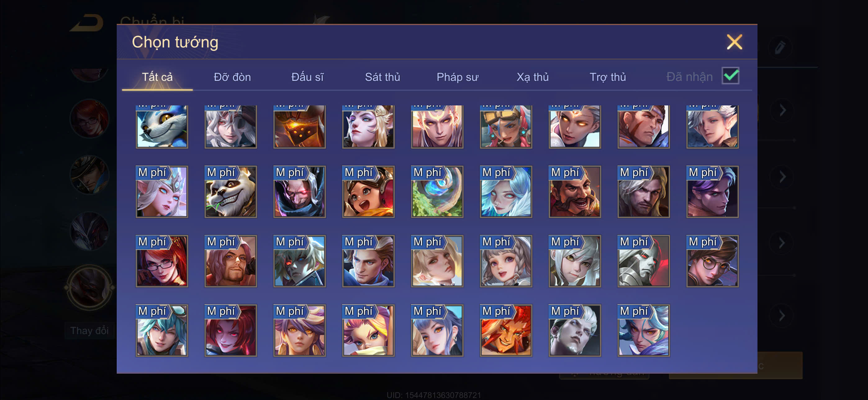
Task: Pick the gold-masked armored hero portrait
Action: (299, 126)
